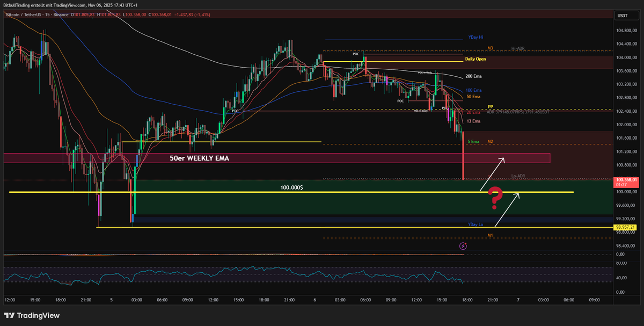Click the 100.000$ level label
644x326 pixels.
(x=291, y=187)
